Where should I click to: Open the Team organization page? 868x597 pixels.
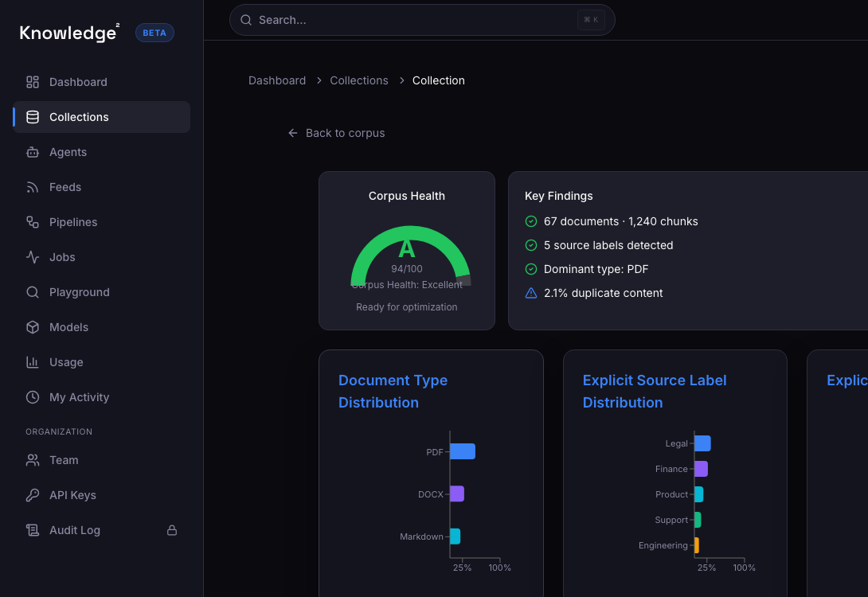(x=64, y=460)
